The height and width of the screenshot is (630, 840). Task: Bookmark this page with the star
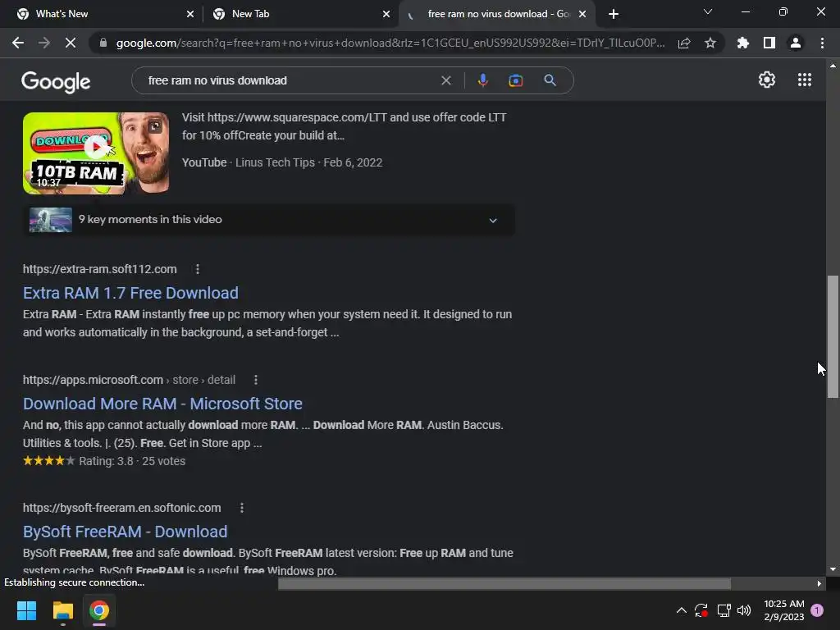710,43
